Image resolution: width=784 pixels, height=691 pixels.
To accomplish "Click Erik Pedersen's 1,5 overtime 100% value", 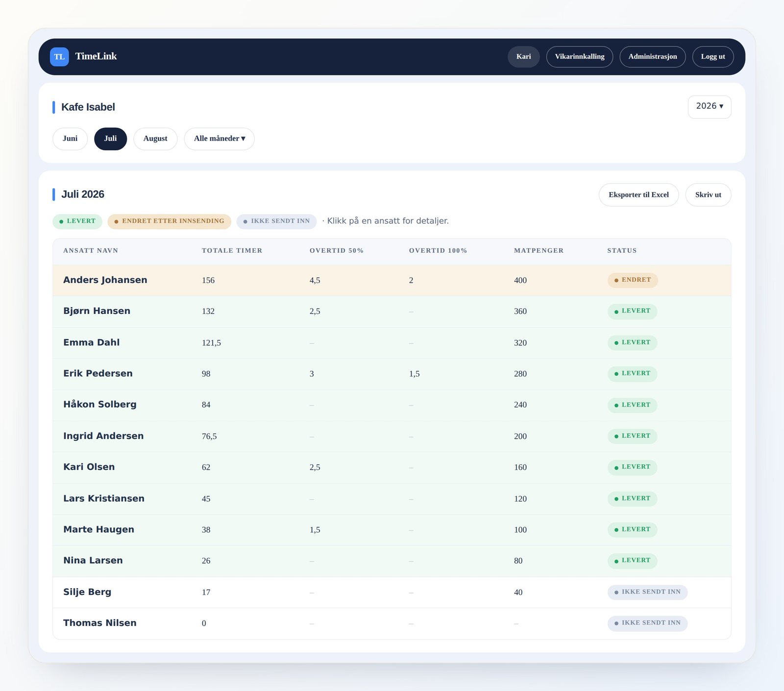I will [415, 374].
